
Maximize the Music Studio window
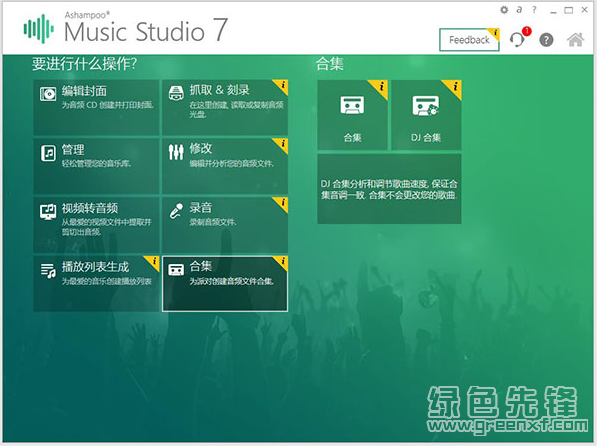coord(568,10)
